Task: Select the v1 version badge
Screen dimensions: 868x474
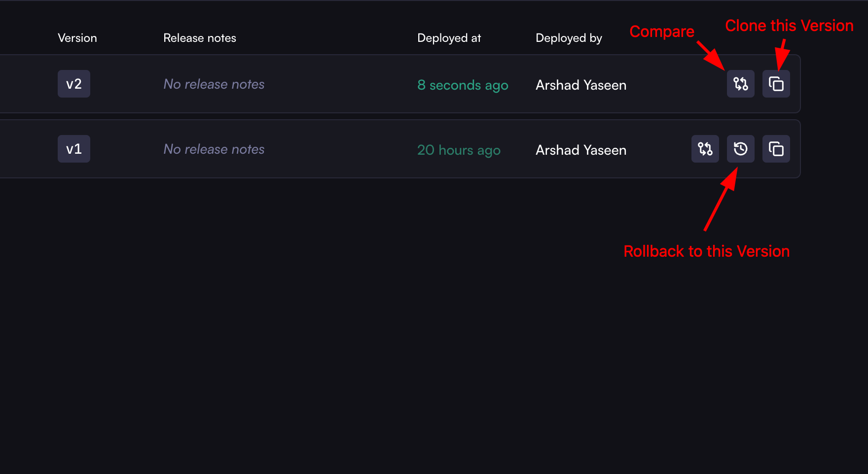Action: [x=73, y=148]
